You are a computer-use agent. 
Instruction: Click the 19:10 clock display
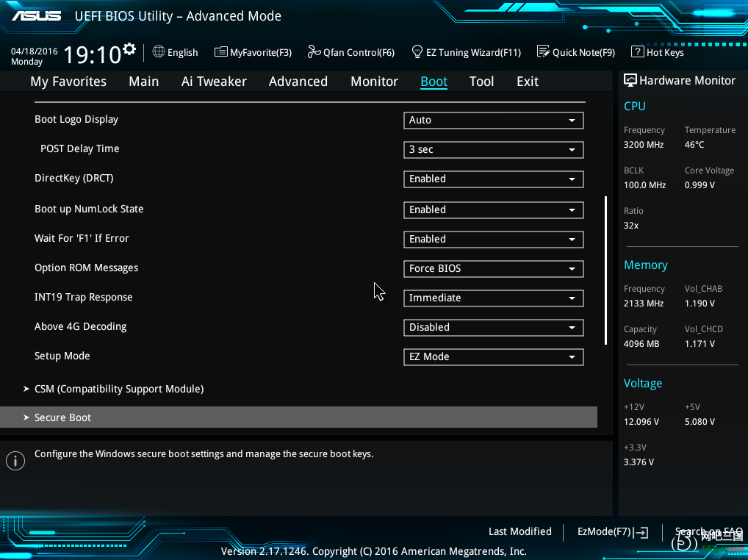point(92,54)
